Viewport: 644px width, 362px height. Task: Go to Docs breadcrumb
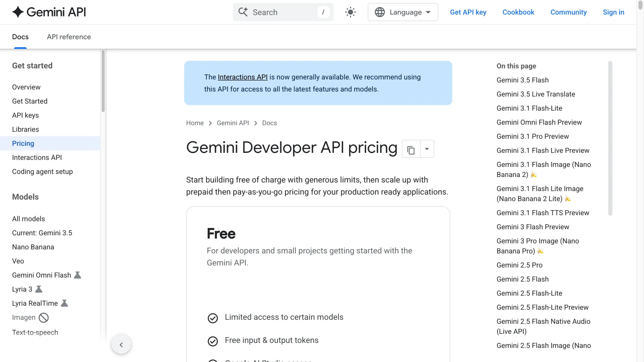(x=269, y=123)
